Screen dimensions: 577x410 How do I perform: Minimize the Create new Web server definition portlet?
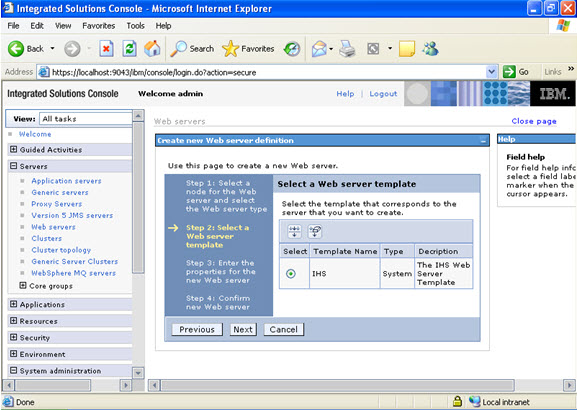tap(483, 141)
